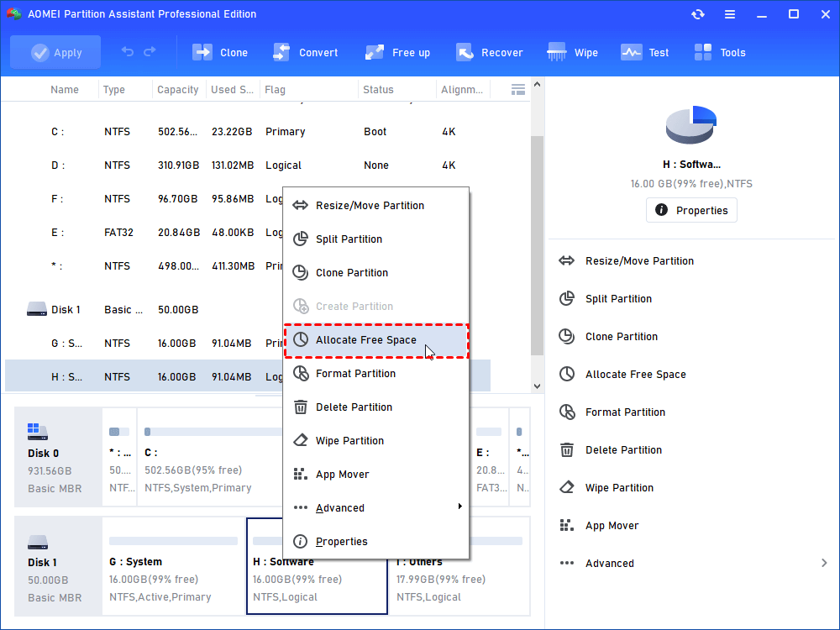Screen dimensions: 840x630
Task: Click Resize/Move Partition in right panel
Action: [639, 261]
